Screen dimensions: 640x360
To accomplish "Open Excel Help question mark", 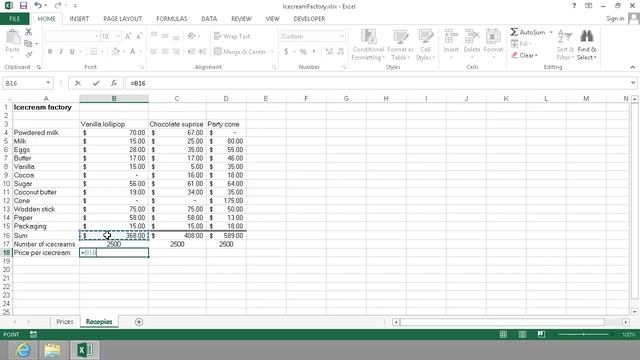I will coord(574,6).
